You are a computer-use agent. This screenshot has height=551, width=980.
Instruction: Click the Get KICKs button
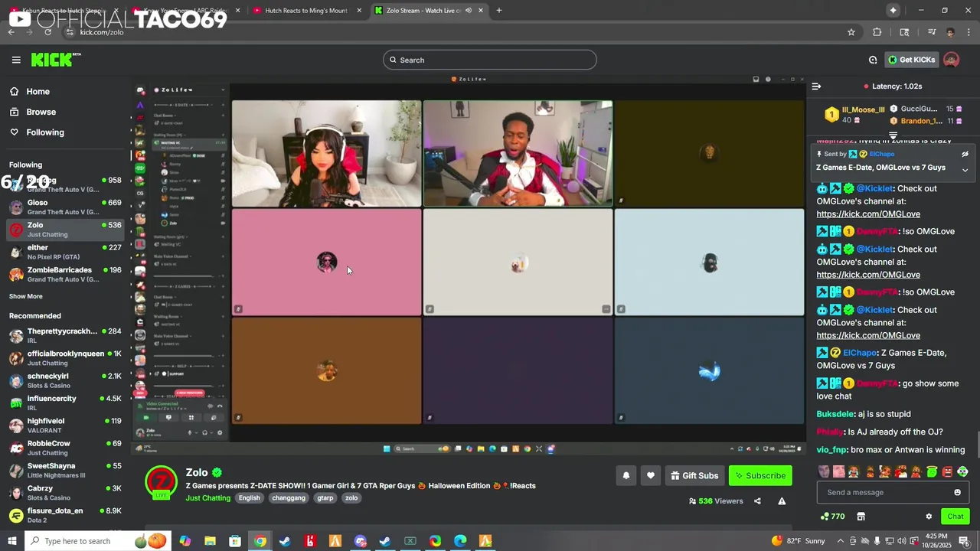tap(911, 60)
